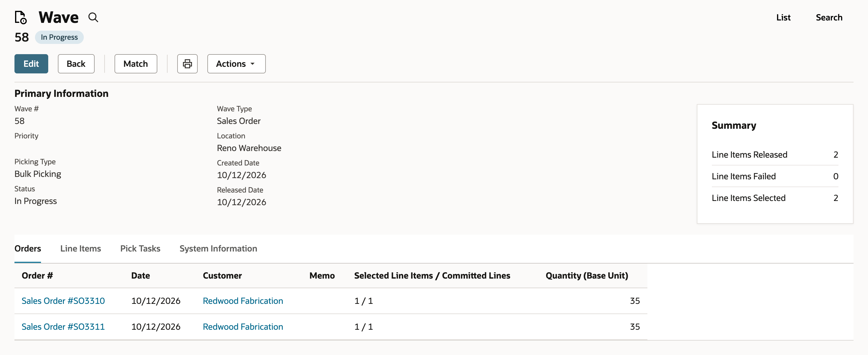Open Redwood Fabrication customer in first row
Image resolution: width=868 pixels, height=355 pixels.
[x=243, y=301]
